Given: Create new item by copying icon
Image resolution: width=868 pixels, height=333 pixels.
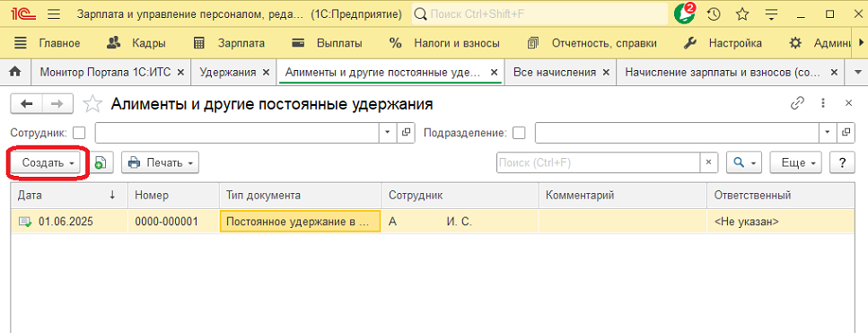Looking at the screenshot, I should (101, 162).
